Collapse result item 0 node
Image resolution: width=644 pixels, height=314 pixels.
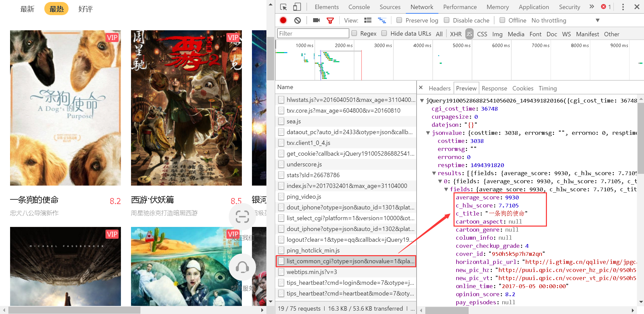pos(440,181)
